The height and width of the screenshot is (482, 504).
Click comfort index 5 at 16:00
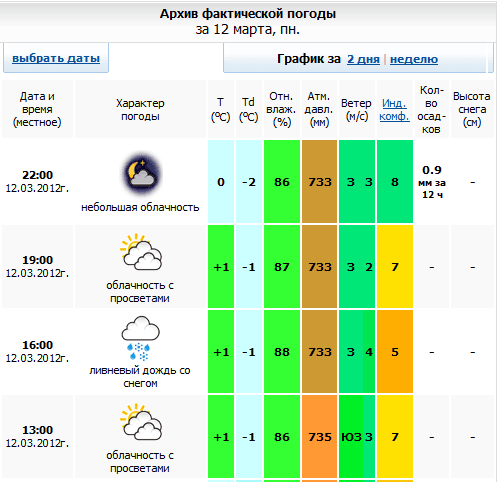[x=395, y=352]
